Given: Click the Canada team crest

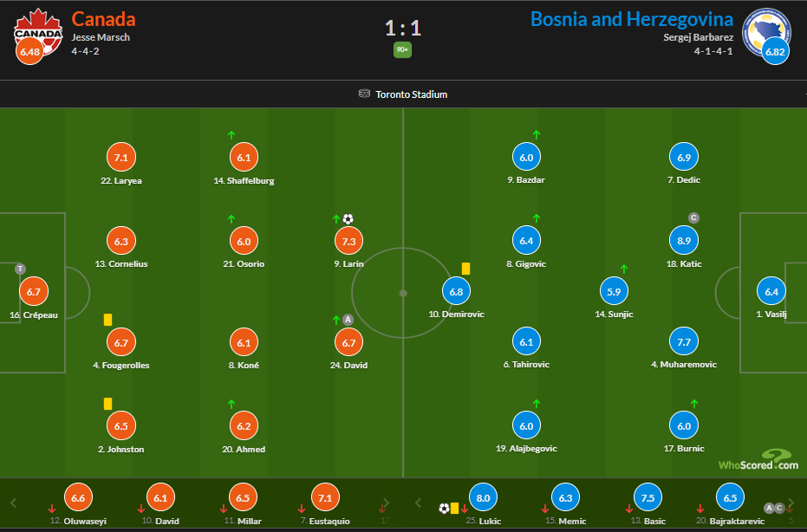Looking at the screenshot, I should (x=37, y=32).
